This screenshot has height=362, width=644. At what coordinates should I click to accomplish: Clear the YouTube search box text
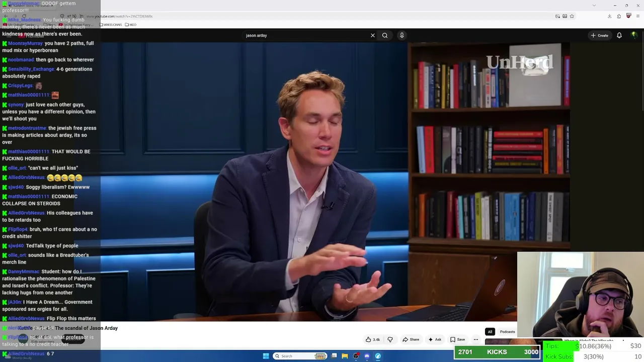point(373,35)
